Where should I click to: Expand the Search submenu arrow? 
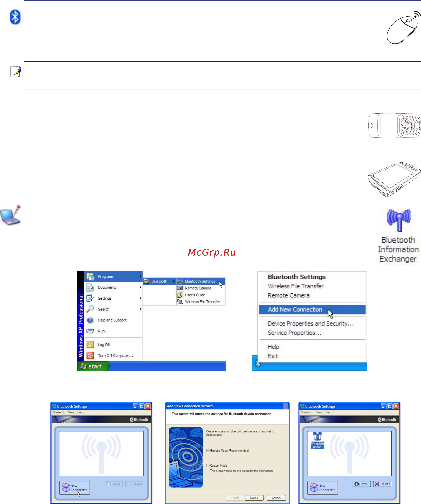pyautogui.click(x=140, y=309)
